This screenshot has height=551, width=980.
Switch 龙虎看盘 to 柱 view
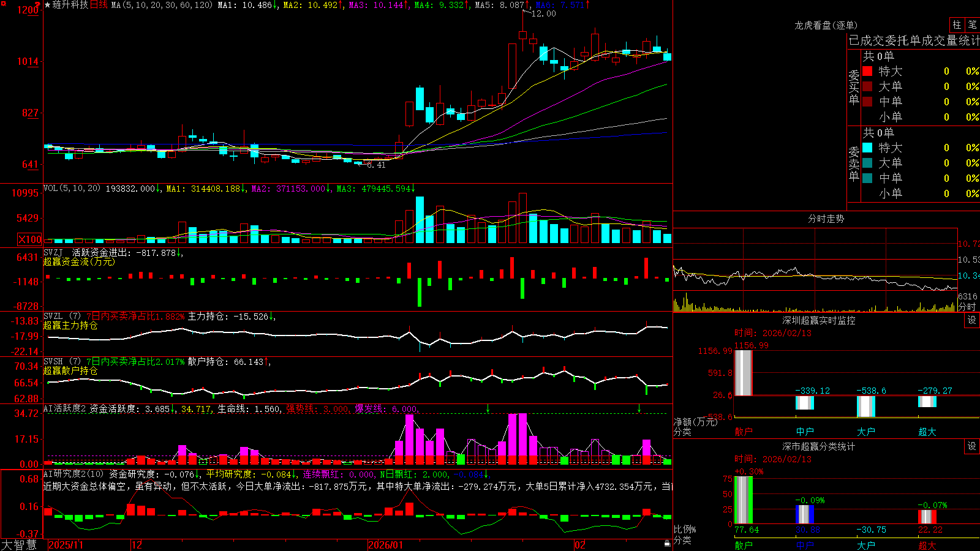957,25
